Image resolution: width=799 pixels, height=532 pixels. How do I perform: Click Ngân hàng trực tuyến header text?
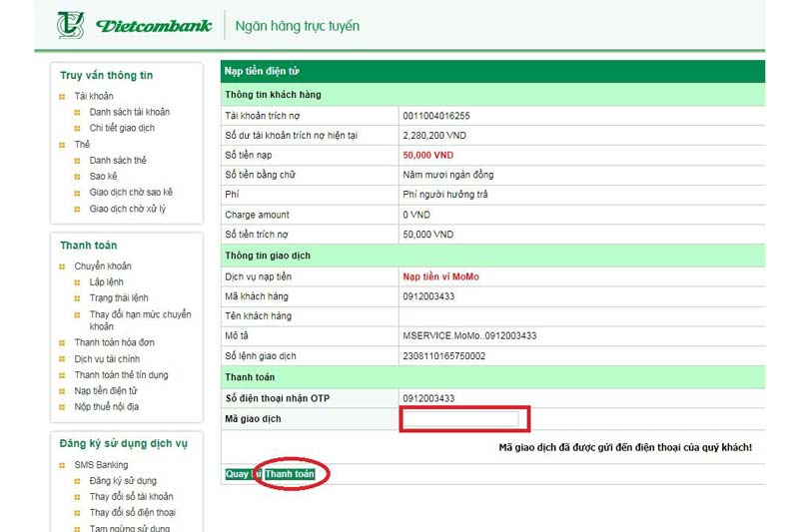coord(298,26)
